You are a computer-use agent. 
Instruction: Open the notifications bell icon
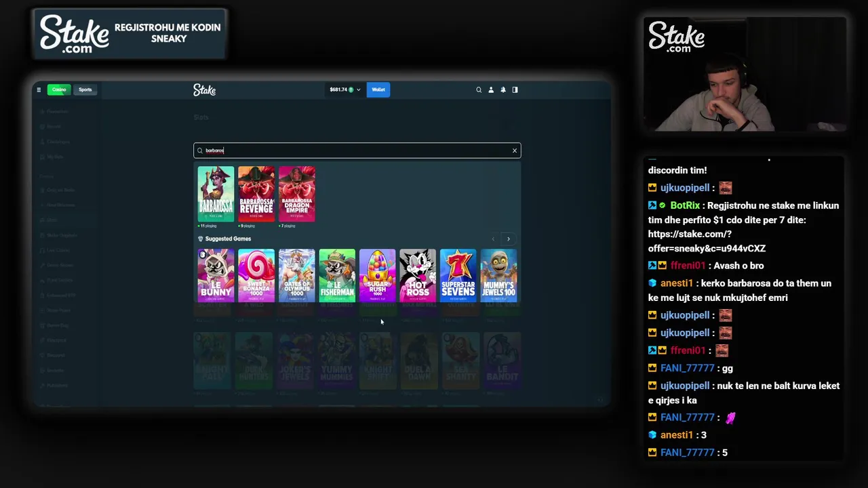coord(503,89)
